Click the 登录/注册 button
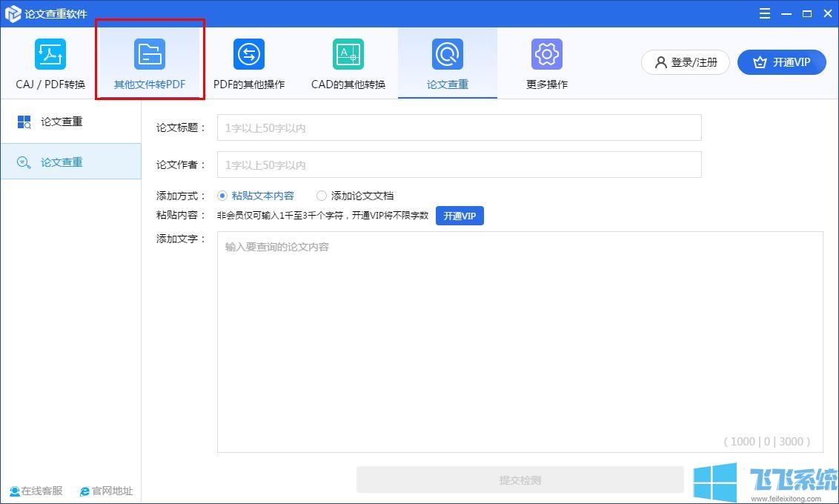 click(x=684, y=62)
